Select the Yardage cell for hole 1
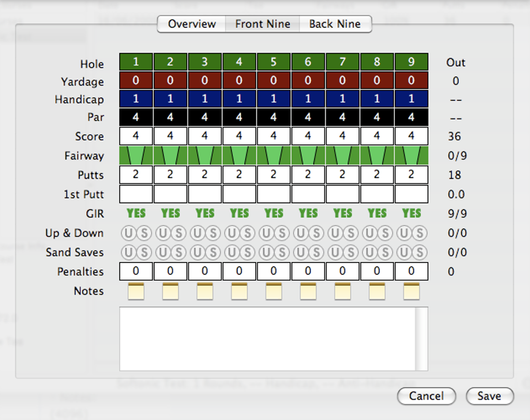This screenshot has width=530, height=420. [x=136, y=81]
